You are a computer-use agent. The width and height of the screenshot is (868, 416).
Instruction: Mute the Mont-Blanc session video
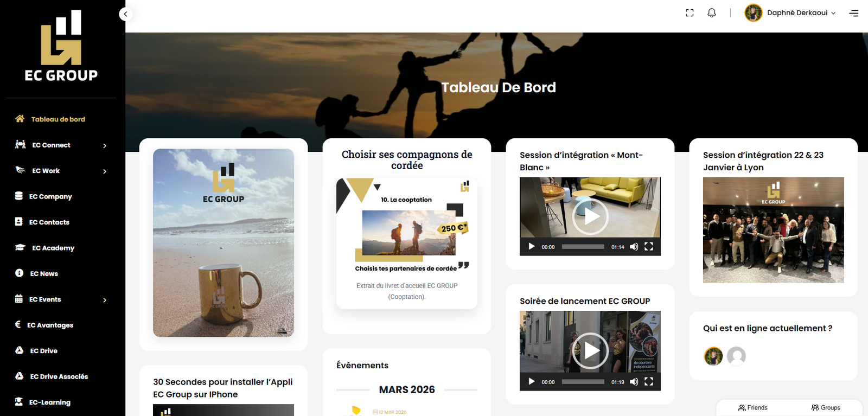(x=634, y=247)
